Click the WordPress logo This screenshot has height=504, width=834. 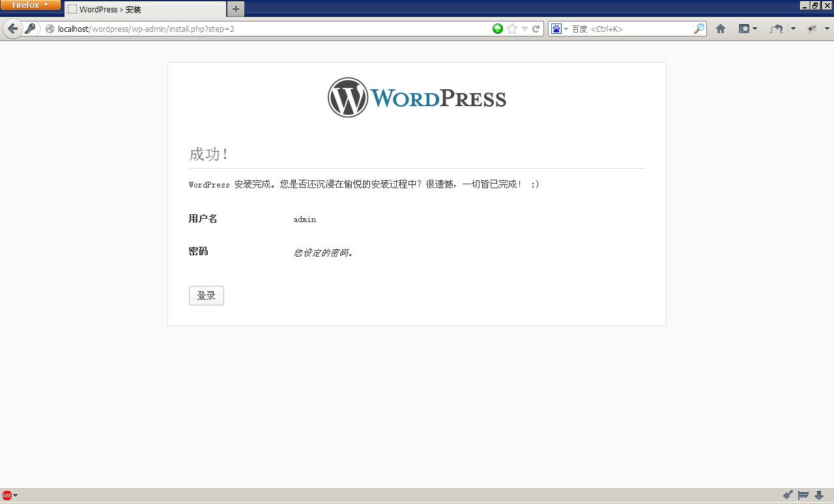point(417,98)
